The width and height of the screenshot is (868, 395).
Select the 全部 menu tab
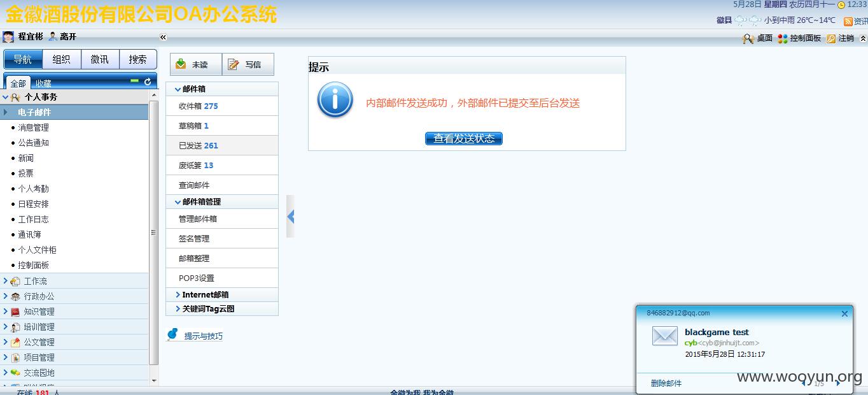pyautogui.click(x=18, y=83)
